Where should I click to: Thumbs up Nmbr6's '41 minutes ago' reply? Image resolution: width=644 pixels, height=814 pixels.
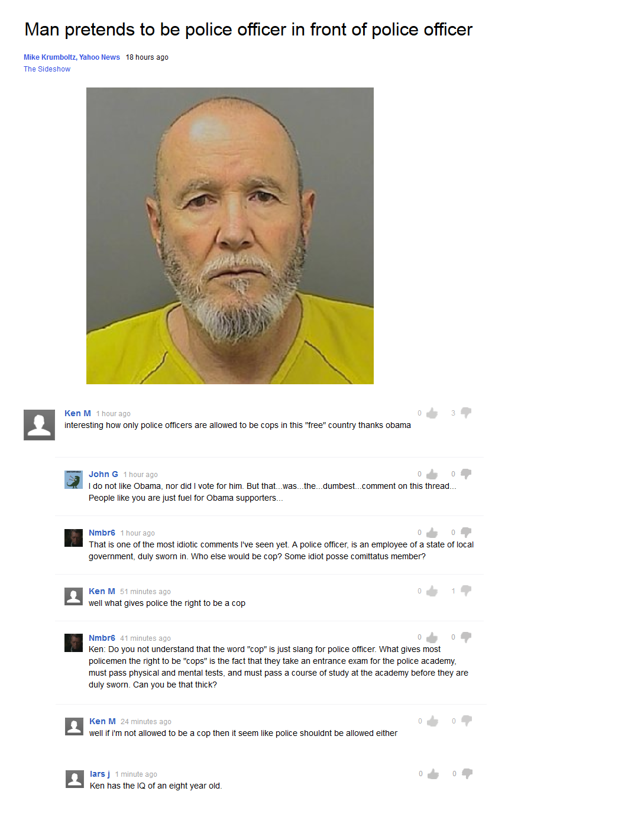[x=432, y=637]
